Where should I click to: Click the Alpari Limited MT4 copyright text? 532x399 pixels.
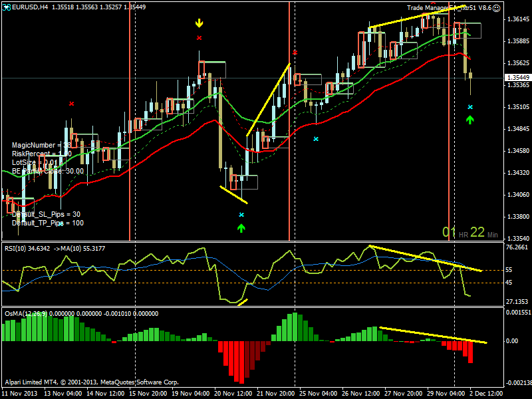(x=92, y=382)
